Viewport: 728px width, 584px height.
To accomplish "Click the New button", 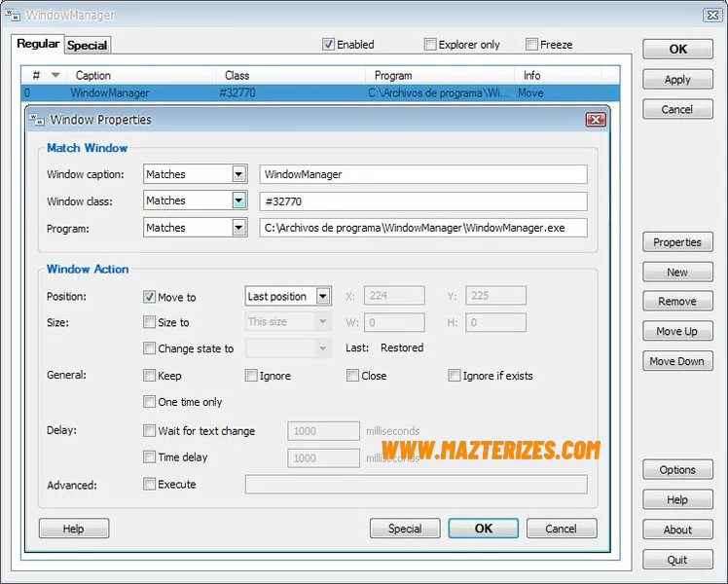I will [677, 272].
